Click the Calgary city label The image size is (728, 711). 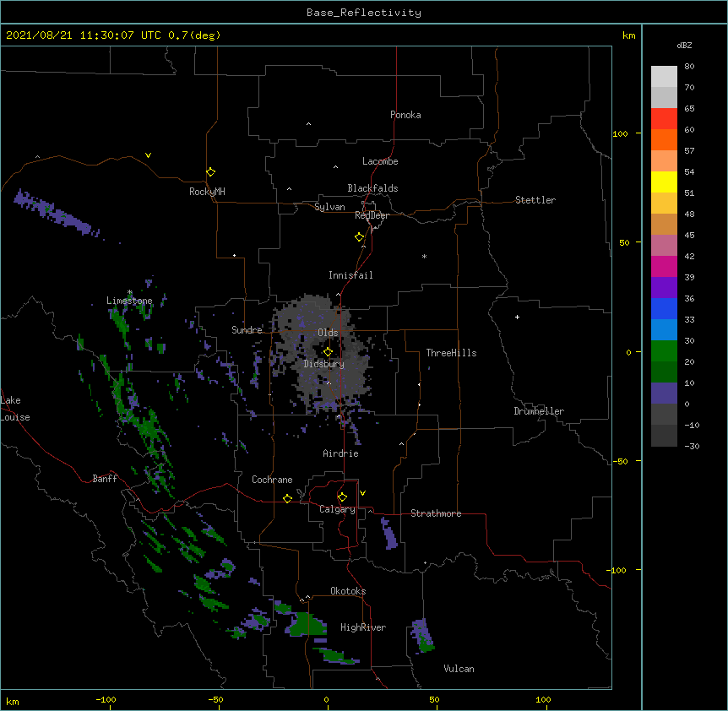[337, 509]
